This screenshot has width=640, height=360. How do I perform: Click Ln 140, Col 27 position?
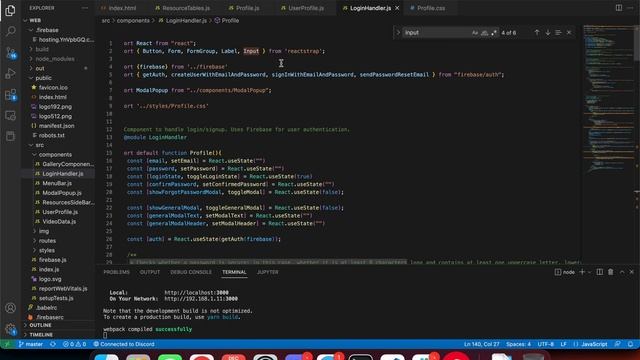pyautogui.click(x=481, y=344)
